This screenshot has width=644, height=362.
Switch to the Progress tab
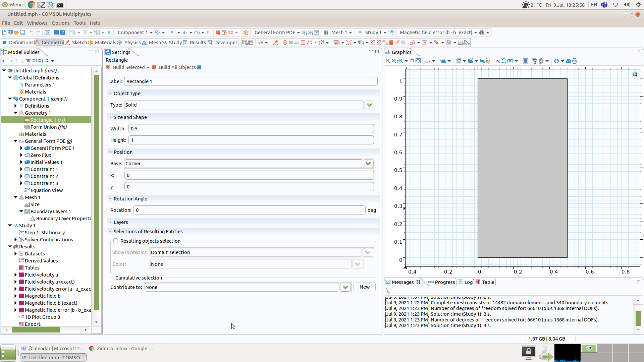(x=441, y=282)
